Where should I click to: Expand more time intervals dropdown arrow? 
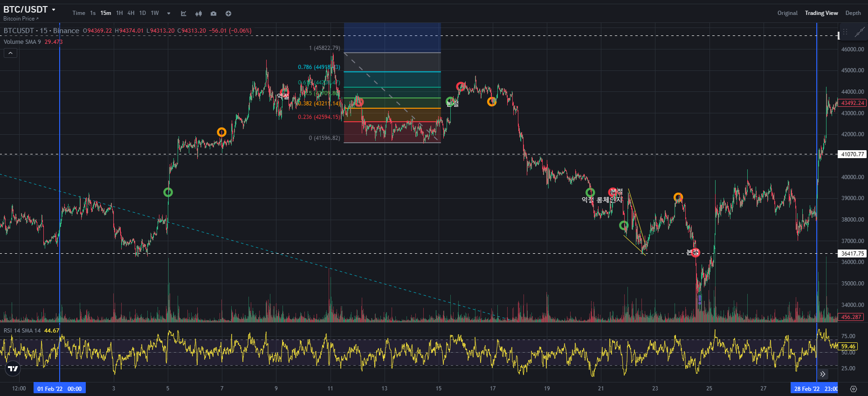point(169,14)
